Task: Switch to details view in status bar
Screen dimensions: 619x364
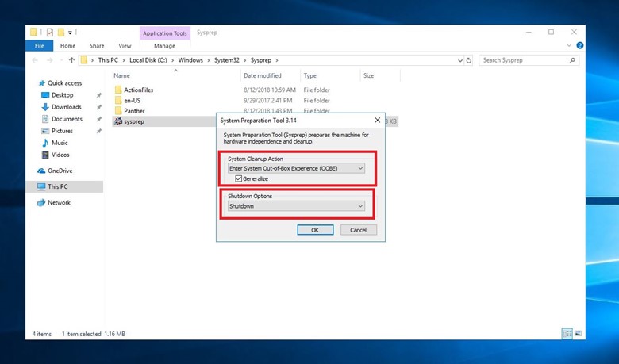Action: (567, 333)
